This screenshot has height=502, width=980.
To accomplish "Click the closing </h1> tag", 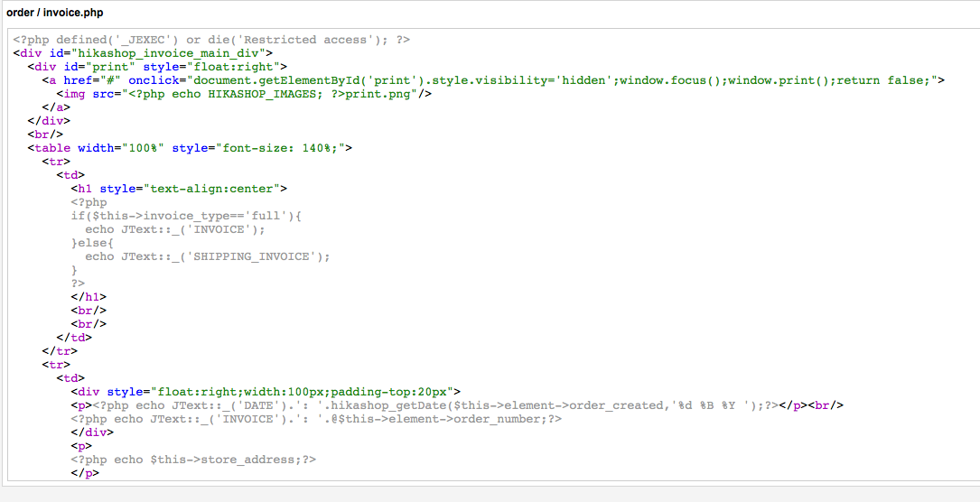I will [89, 297].
